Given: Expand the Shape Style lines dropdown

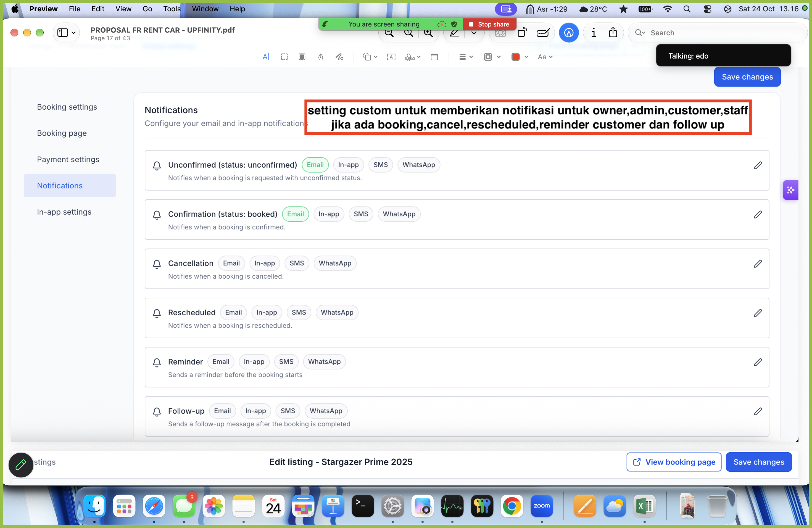Looking at the screenshot, I should (466, 57).
